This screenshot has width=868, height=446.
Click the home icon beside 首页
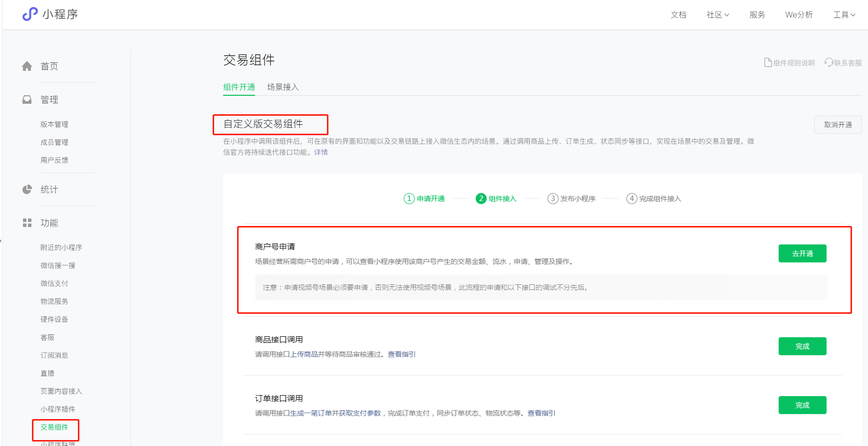(x=27, y=66)
